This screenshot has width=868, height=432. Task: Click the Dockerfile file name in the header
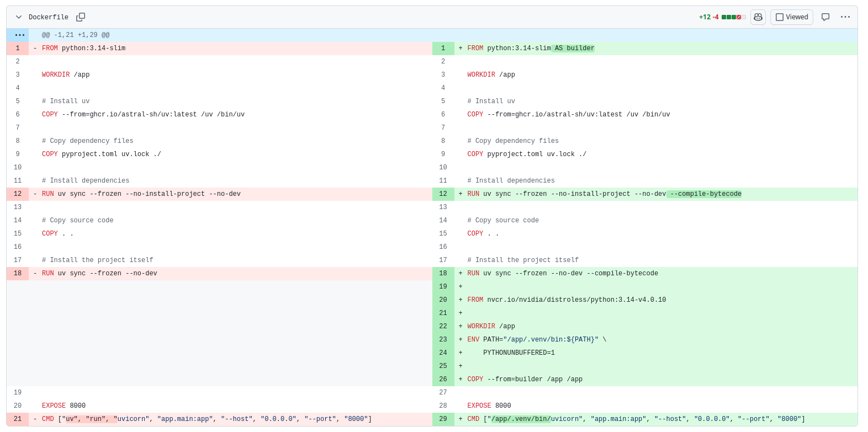pos(49,17)
